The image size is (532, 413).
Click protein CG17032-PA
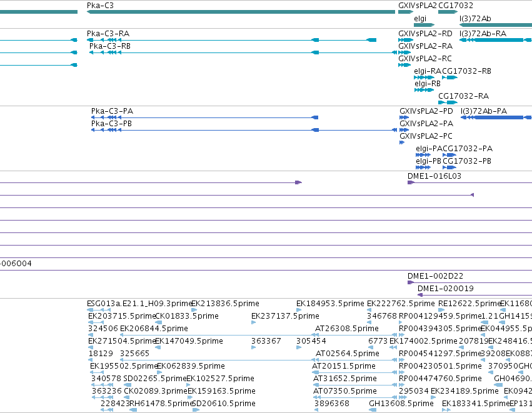click(449, 155)
